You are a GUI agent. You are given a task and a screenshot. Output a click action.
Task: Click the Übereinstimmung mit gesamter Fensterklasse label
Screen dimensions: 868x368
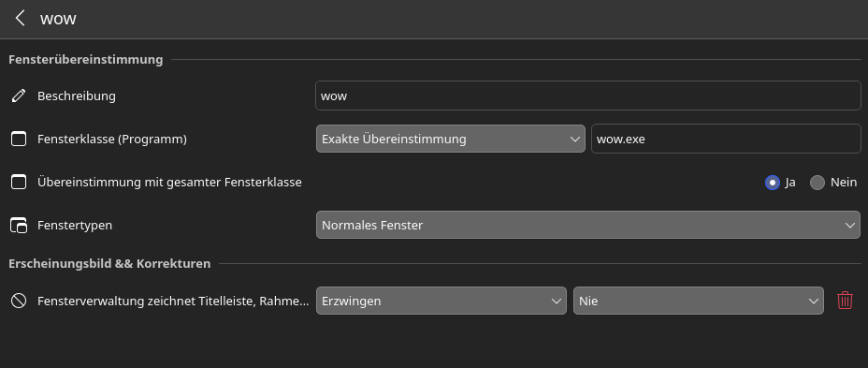[x=169, y=182]
